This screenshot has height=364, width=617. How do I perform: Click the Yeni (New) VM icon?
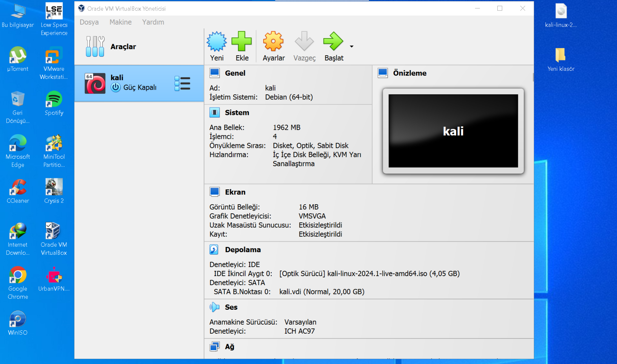click(217, 41)
